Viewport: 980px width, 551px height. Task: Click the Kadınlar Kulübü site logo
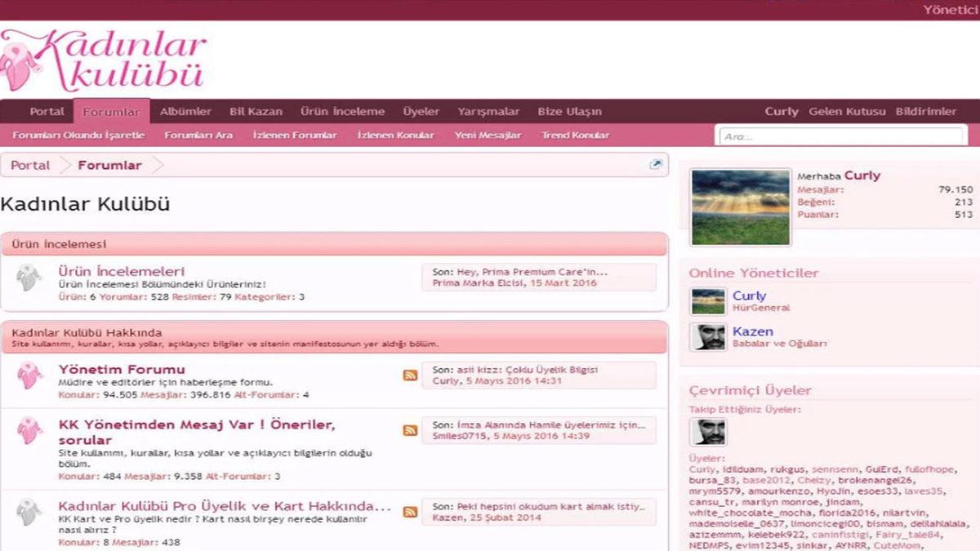pos(102,60)
